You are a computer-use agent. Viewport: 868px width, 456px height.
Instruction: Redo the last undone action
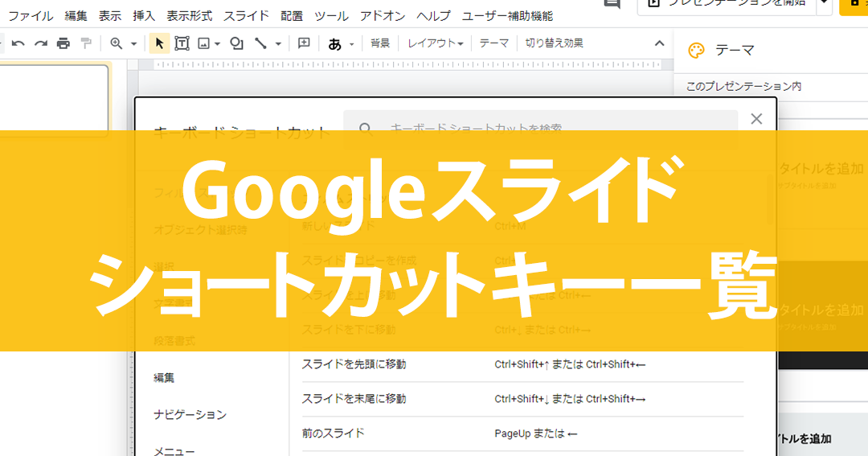pyautogui.click(x=40, y=43)
